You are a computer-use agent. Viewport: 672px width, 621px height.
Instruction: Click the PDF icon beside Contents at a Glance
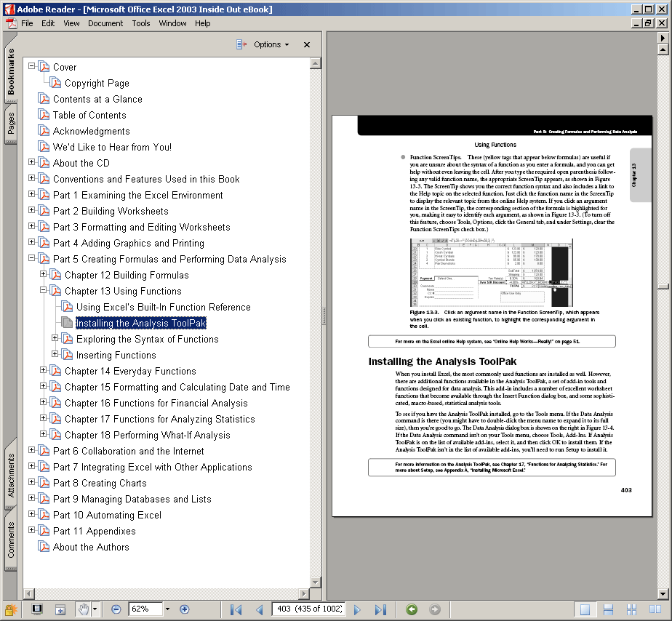coord(44,99)
